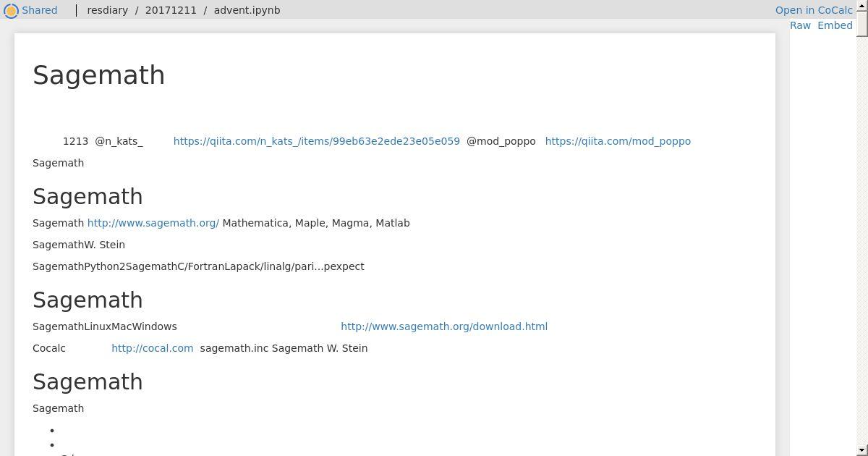This screenshot has width=868, height=456.
Task: Click text 'Mathematica, Maple, Magma, Matlab'
Action: pyautogui.click(x=316, y=223)
